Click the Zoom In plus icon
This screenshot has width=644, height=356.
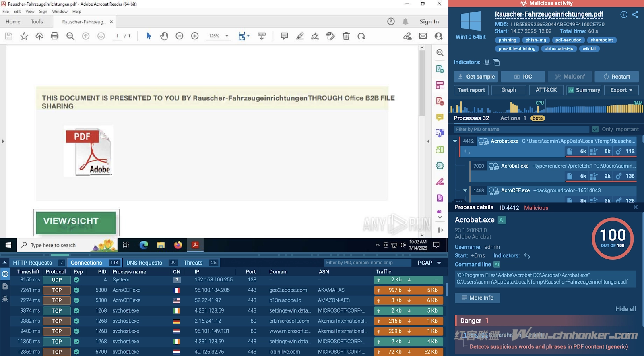[195, 36]
